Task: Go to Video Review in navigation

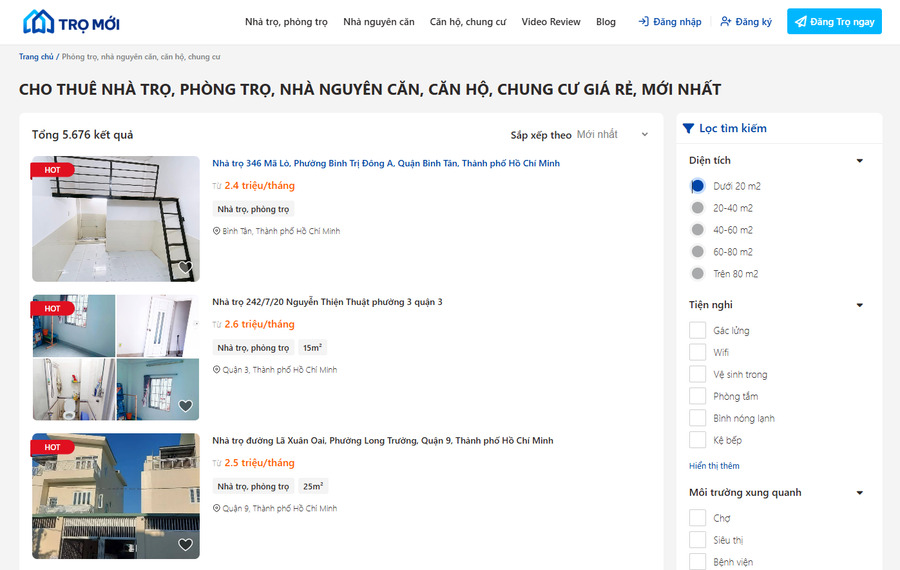Action: (x=550, y=22)
